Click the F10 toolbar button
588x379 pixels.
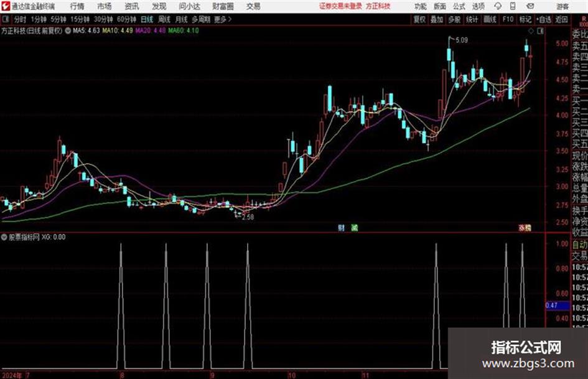pyautogui.click(x=508, y=19)
